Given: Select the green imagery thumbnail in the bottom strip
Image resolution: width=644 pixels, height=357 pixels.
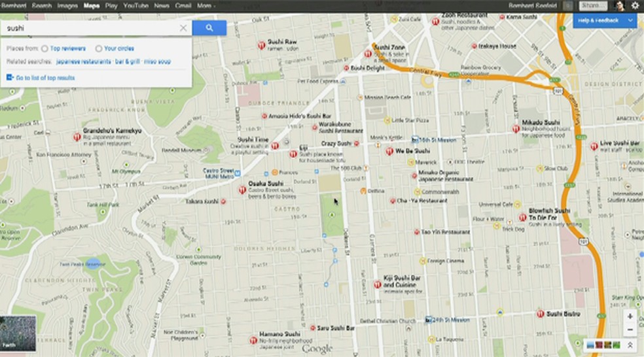Looking at the screenshot, I should click(616, 345).
